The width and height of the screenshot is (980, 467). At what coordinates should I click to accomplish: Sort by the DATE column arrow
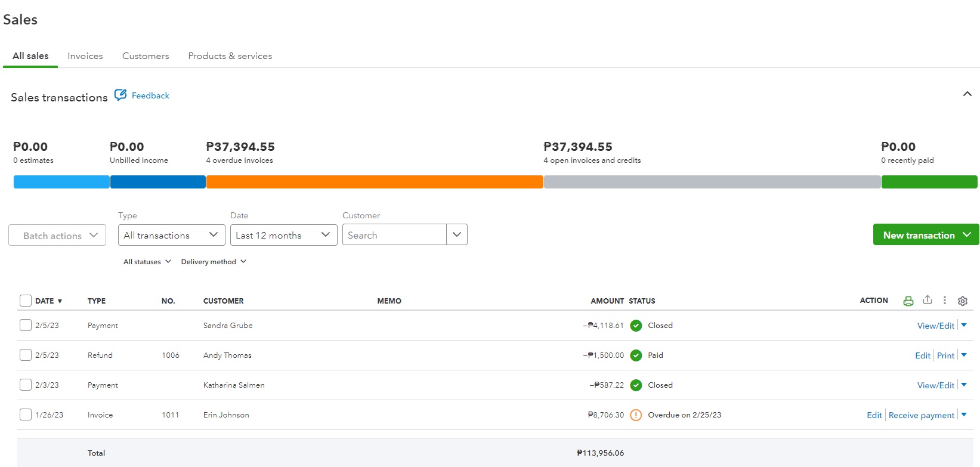tap(60, 301)
